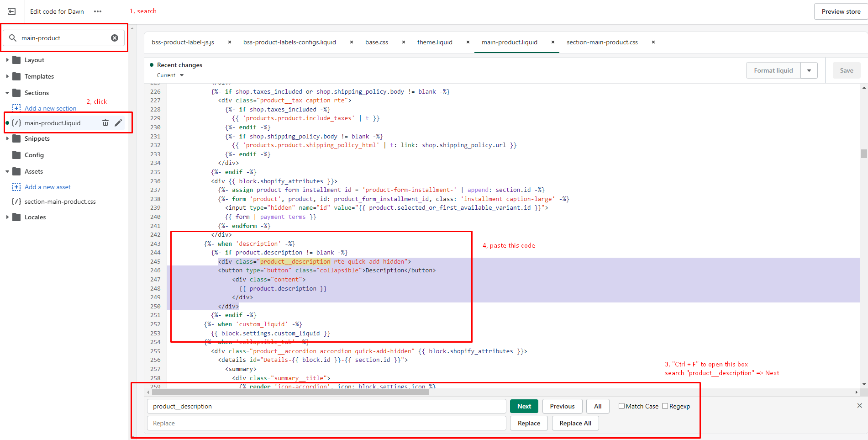
Task: Clear the main-product search field
Action: click(x=115, y=38)
